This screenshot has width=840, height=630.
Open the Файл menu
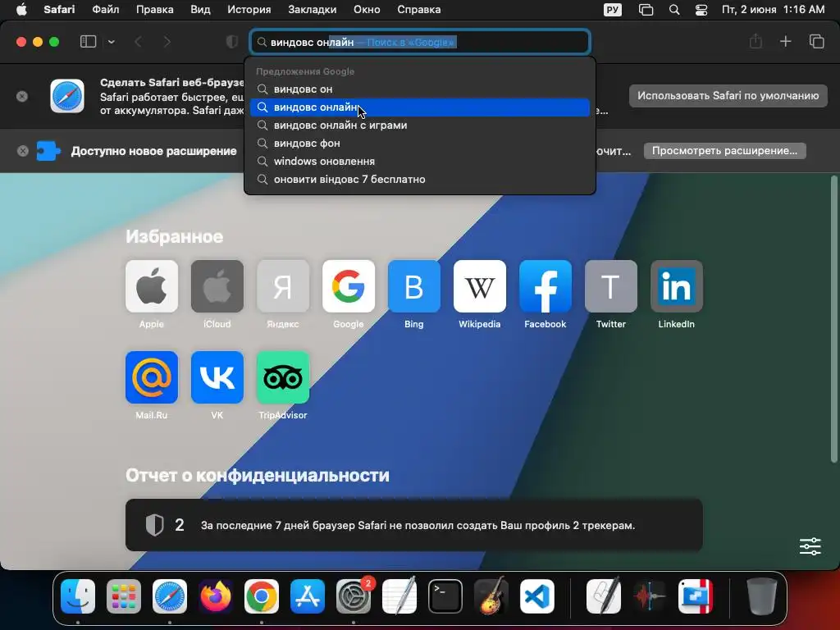106,10
